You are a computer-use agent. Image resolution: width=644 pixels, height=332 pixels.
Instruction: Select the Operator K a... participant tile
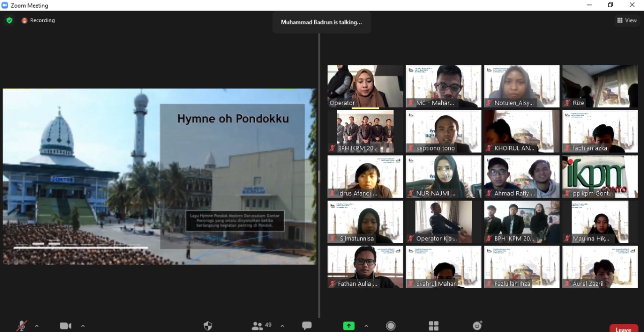[x=444, y=222]
